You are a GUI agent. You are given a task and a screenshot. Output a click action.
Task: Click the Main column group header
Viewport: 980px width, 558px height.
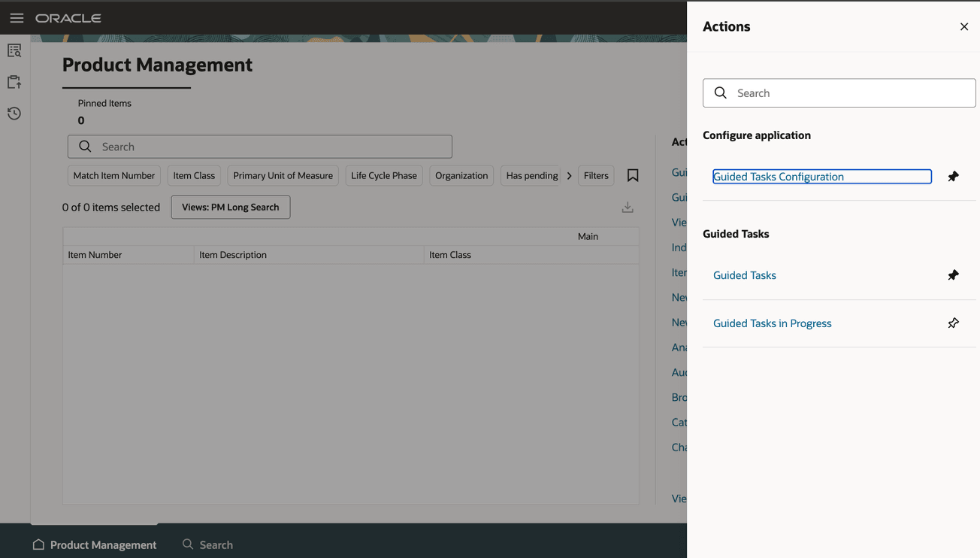point(588,236)
